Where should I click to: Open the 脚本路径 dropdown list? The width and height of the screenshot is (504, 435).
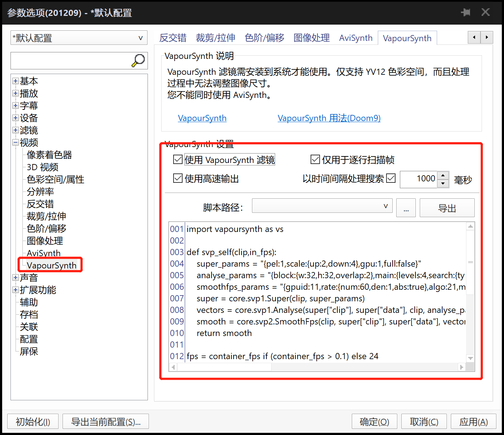385,206
